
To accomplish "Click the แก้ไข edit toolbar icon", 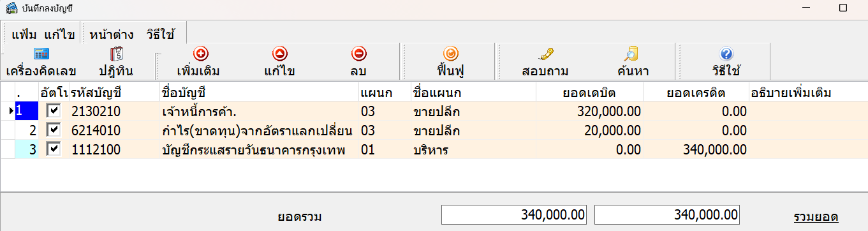I will (279, 55).
